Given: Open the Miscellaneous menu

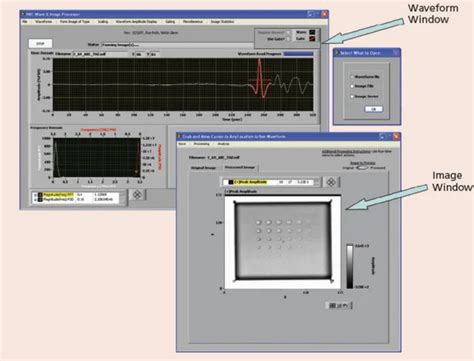Looking at the screenshot, I should (193, 22).
